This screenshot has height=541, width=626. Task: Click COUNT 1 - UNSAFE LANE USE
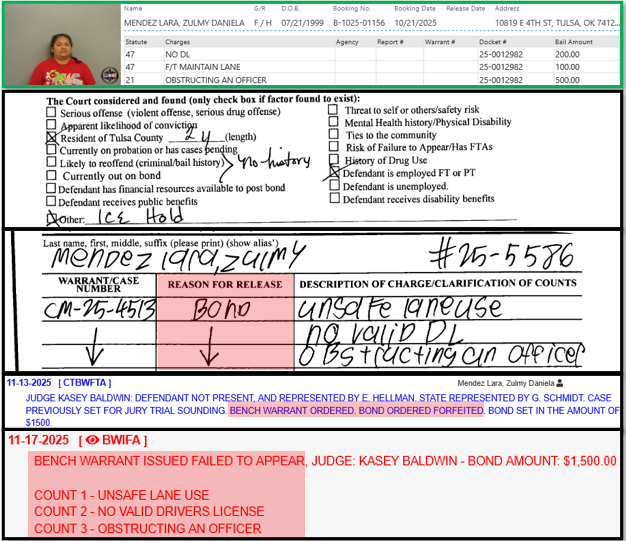pos(121,495)
